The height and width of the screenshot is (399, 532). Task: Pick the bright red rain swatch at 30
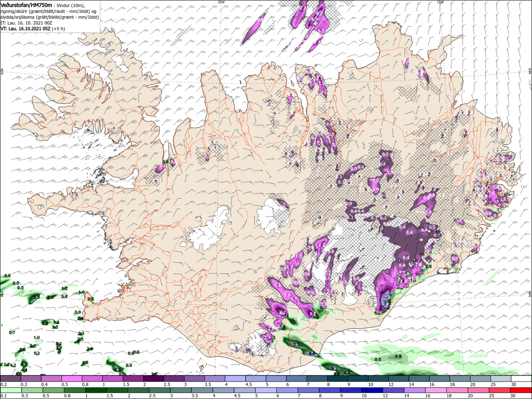click(521, 390)
